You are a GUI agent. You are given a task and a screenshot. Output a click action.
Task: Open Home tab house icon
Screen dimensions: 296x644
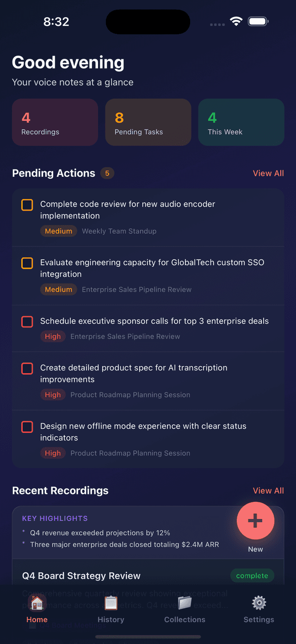click(37, 603)
